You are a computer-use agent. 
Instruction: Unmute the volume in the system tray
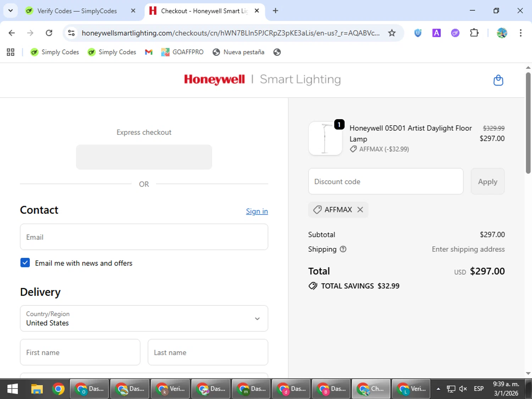pyautogui.click(x=463, y=389)
